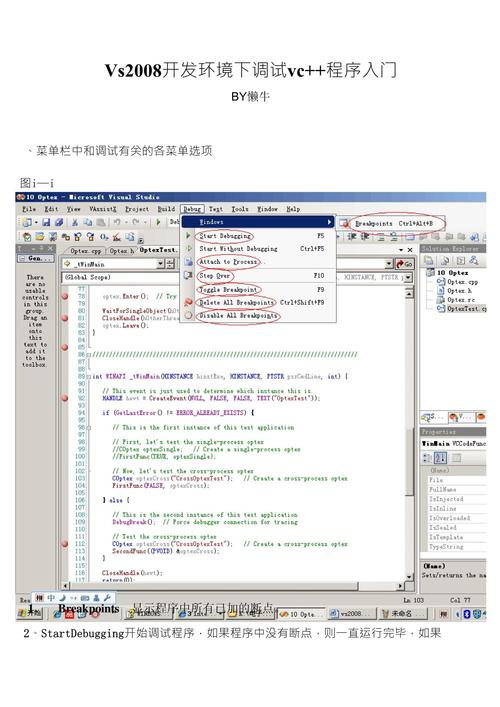The image size is (500, 707).
Task: Click the Alphabetical sort icon in Properties
Action: 440,458
